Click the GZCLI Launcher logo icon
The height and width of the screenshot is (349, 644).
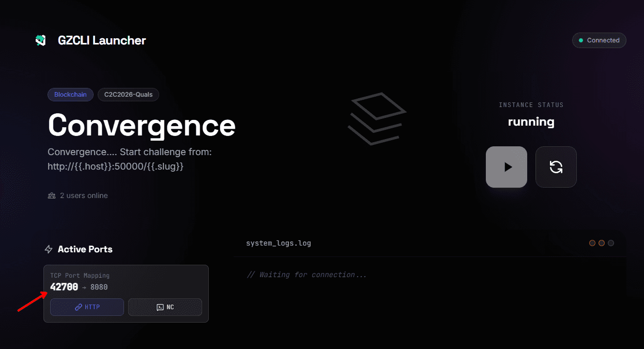click(x=41, y=40)
